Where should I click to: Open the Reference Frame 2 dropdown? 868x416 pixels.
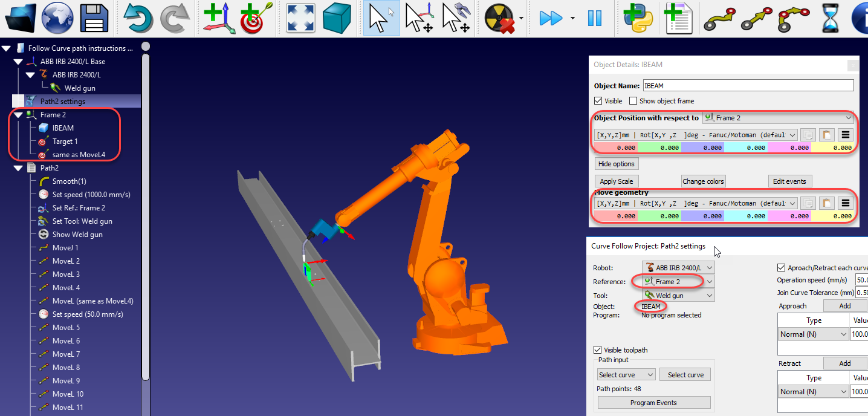point(678,282)
